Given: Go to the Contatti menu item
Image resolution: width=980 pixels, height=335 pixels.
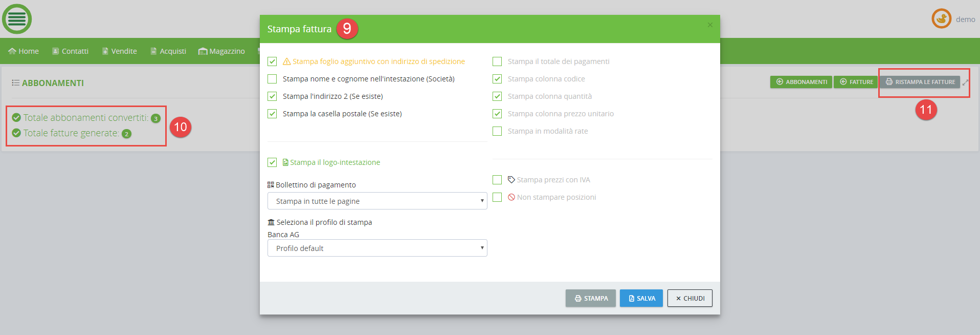Looking at the screenshot, I should tap(70, 51).
